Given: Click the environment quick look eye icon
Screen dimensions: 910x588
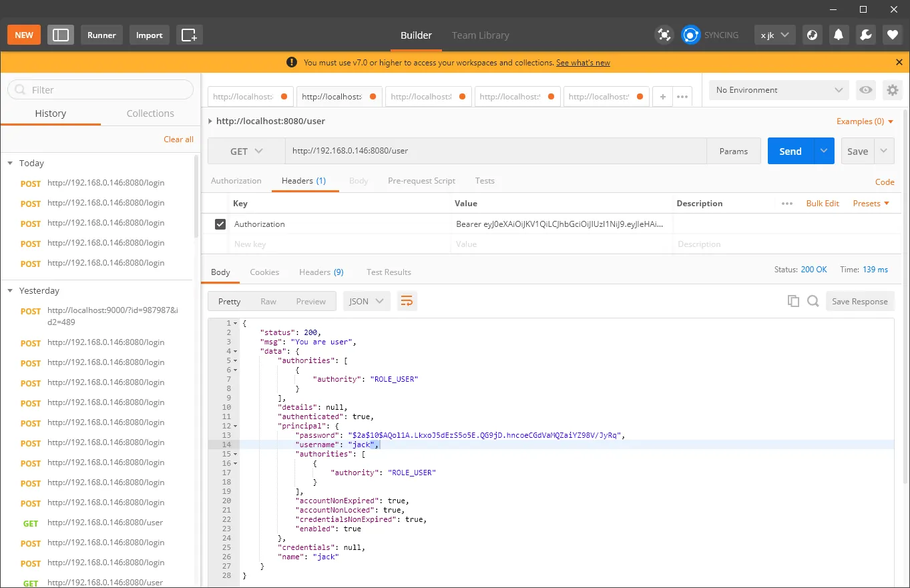Looking at the screenshot, I should pos(866,90).
